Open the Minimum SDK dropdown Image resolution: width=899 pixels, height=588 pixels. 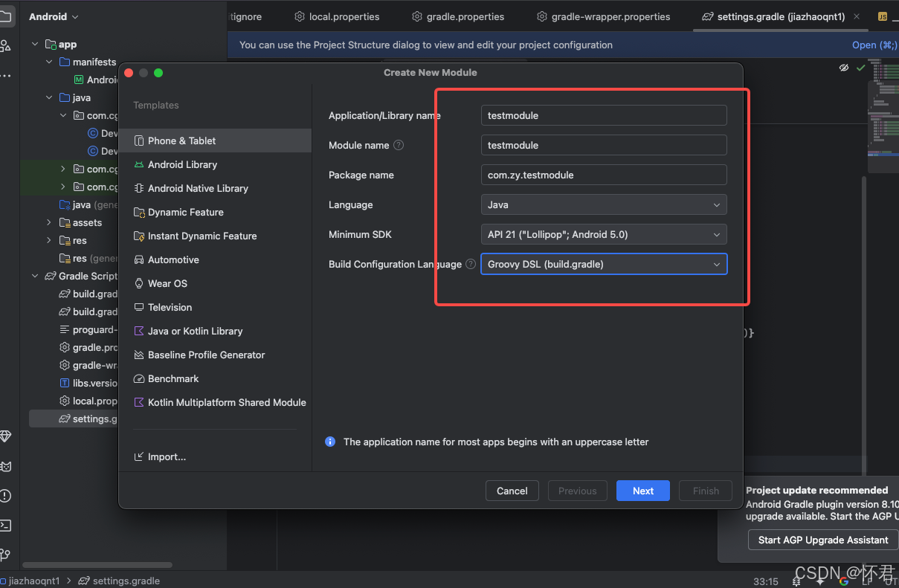point(604,234)
